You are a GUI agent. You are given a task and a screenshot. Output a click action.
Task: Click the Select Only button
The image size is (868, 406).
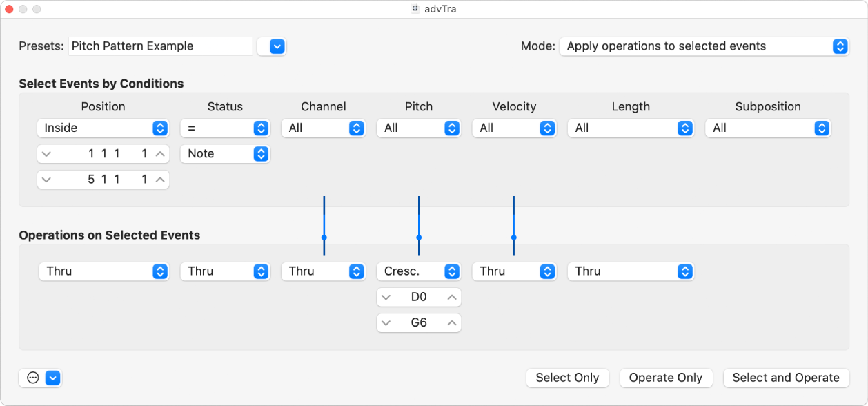(x=567, y=378)
